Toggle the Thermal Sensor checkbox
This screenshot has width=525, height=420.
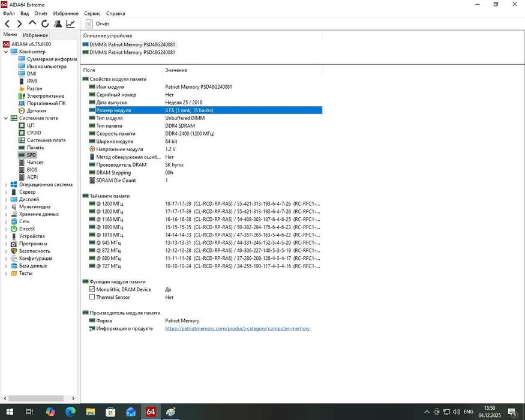click(x=92, y=297)
